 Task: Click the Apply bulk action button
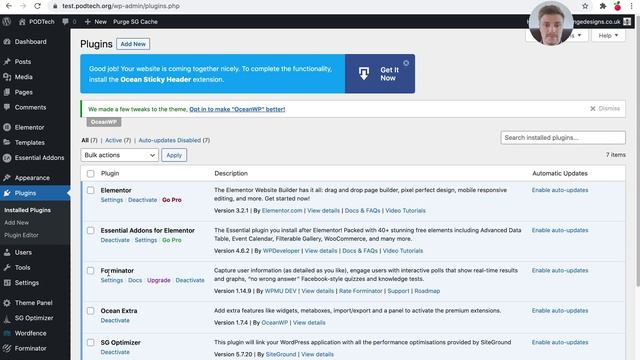point(174,155)
